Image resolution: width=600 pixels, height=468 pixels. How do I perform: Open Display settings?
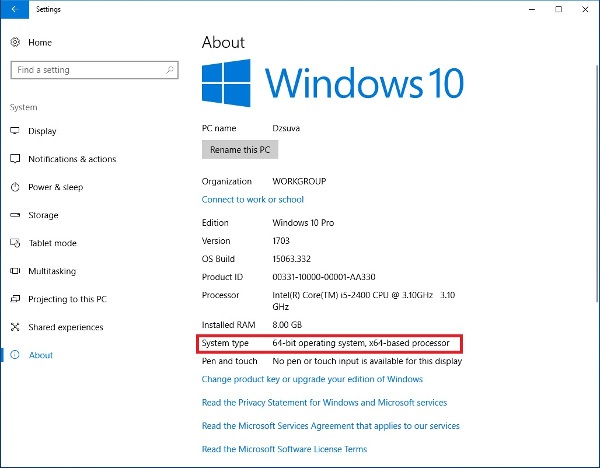click(x=42, y=131)
